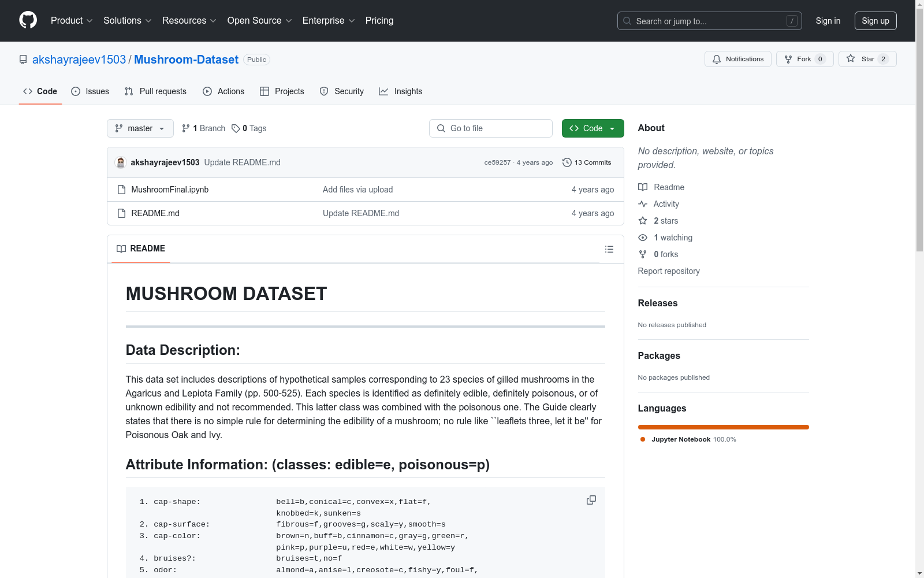This screenshot has height=578, width=924.
Task: Click akshayrajeev1503's avatar thumbnail
Action: pyautogui.click(x=121, y=162)
